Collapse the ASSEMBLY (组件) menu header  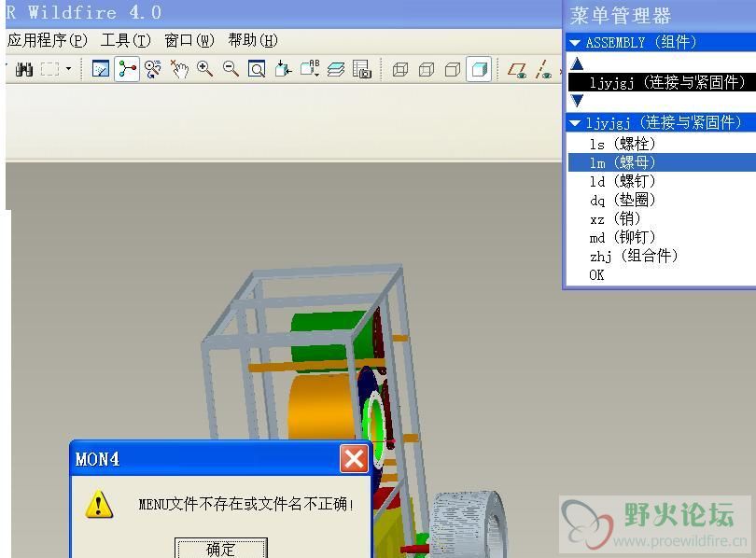point(661,42)
